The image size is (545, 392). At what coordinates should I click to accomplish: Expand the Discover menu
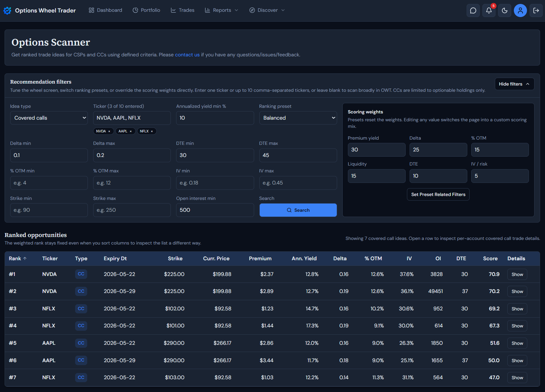pos(267,10)
